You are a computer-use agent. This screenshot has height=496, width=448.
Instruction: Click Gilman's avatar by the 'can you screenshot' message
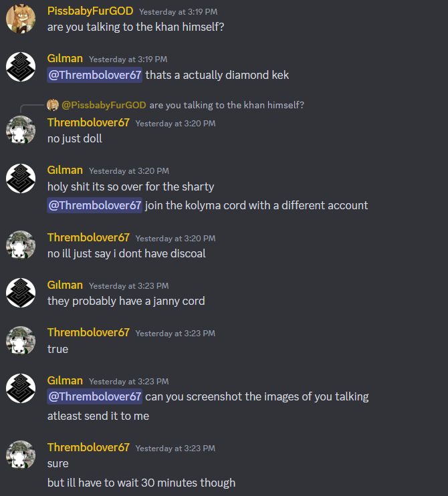[21, 388]
